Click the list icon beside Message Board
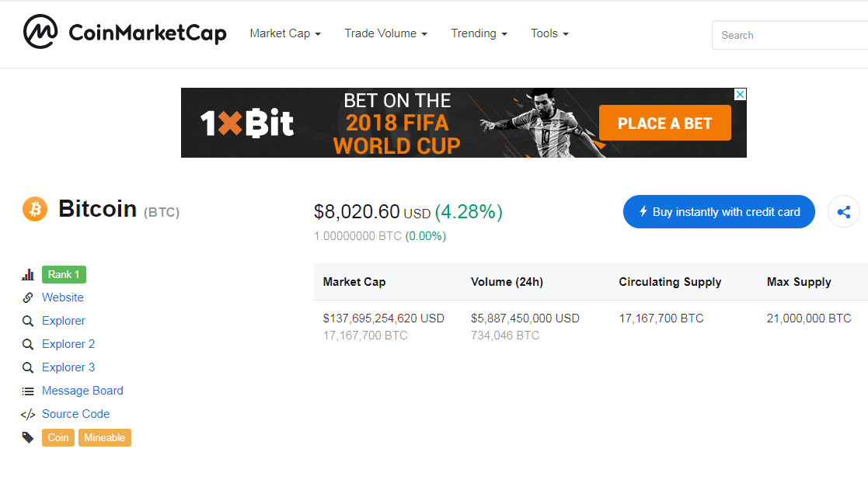Viewport: 868px width, 494px height. [x=28, y=391]
